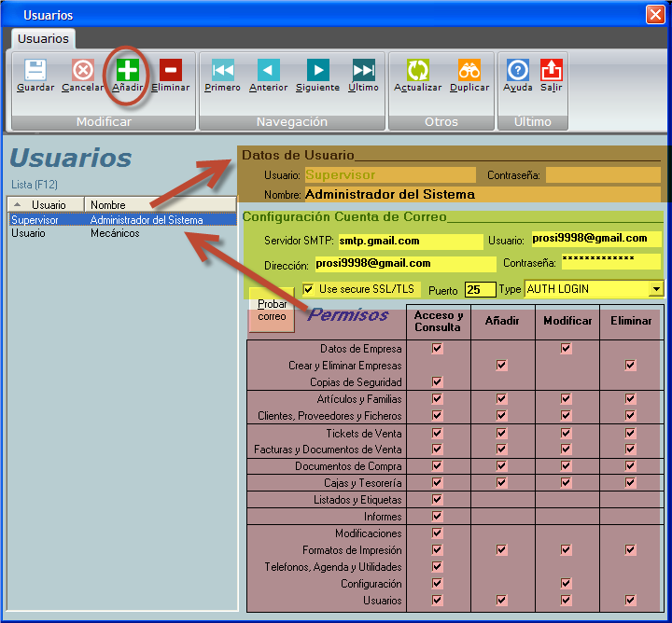Go to the Anterior record

point(268,70)
